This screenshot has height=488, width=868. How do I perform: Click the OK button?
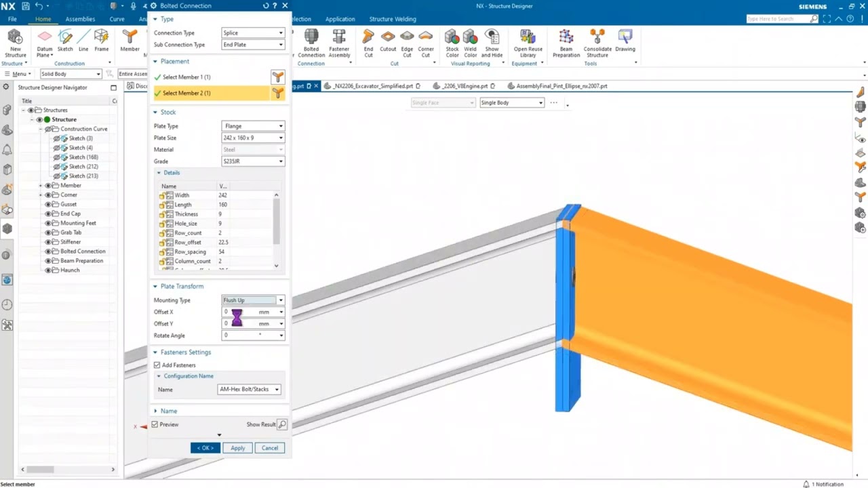pyautogui.click(x=205, y=448)
